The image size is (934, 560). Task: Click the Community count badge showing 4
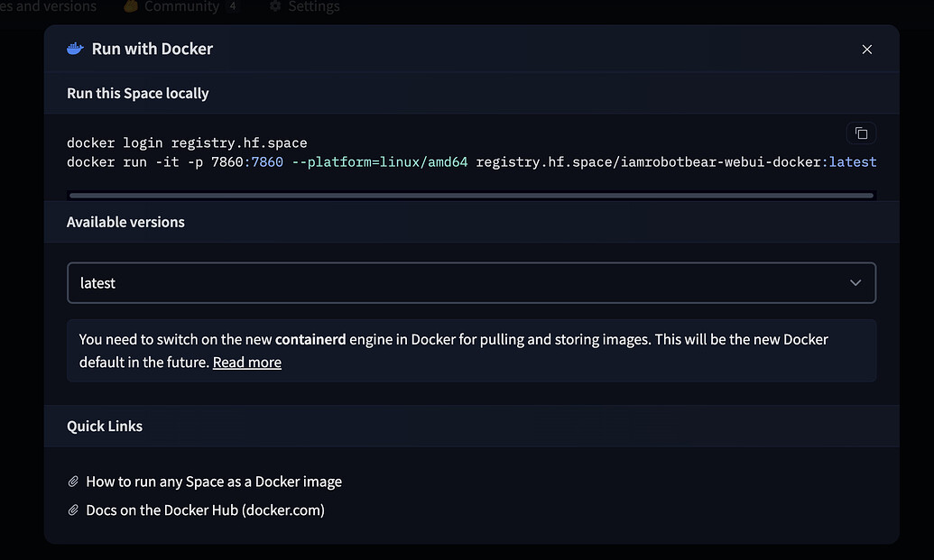tap(233, 6)
